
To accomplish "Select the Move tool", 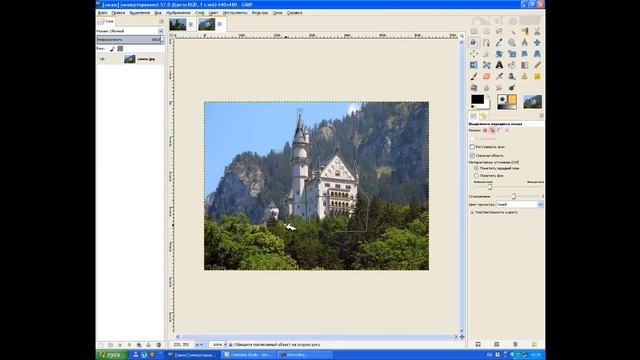I will coord(537,42).
